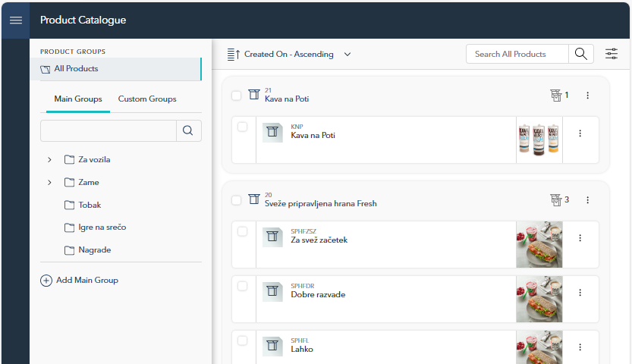Click the Igre na srečo folder icon
Screen dimensions: 632x364
(69, 227)
